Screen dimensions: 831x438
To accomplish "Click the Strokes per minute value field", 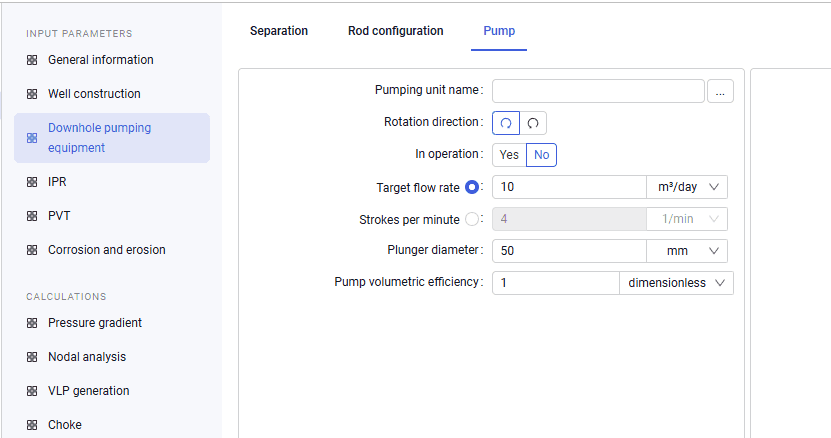I will click(569, 219).
